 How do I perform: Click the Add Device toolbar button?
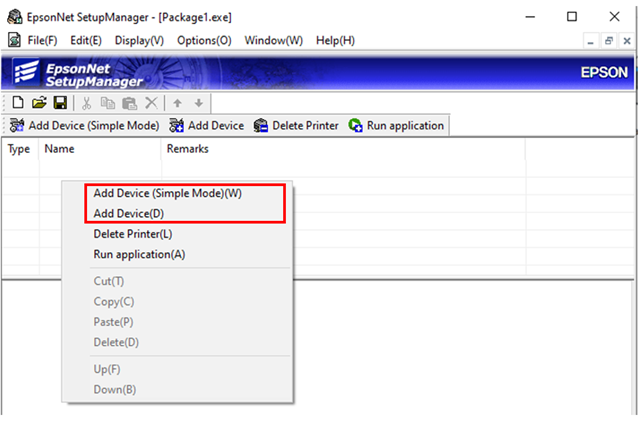[x=207, y=125]
